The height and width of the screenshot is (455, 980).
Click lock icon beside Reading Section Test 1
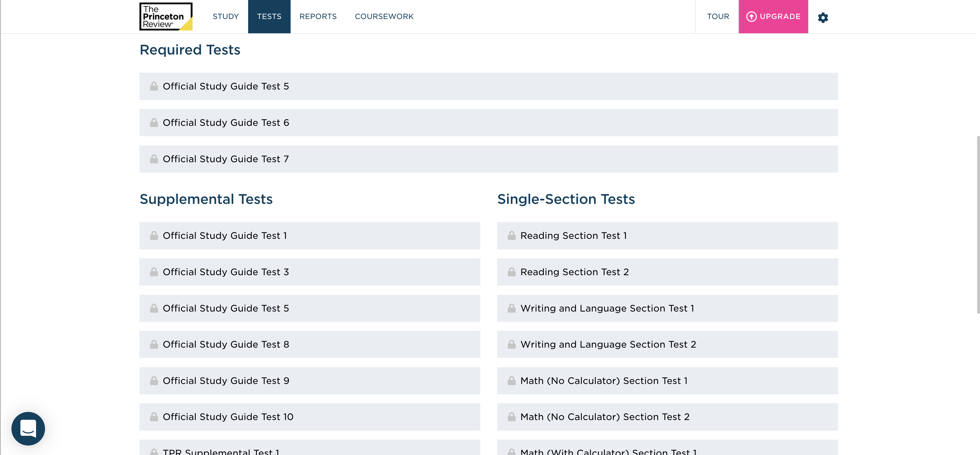point(511,236)
